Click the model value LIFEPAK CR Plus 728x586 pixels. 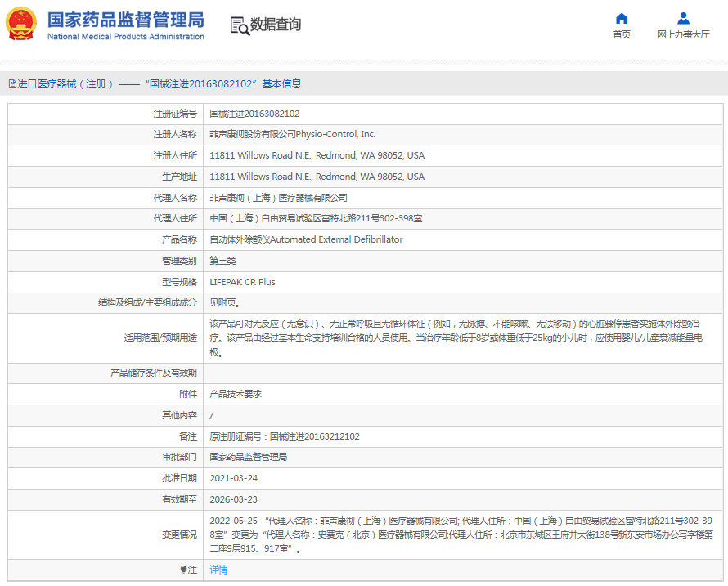pyautogui.click(x=242, y=282)
